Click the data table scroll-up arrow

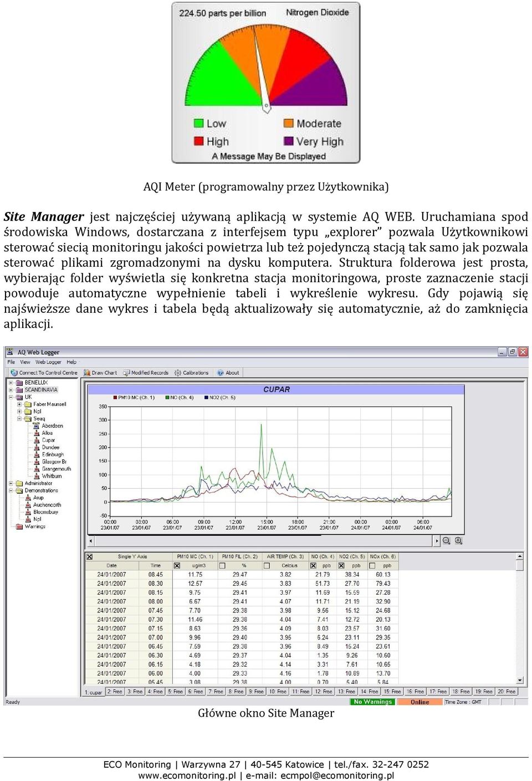tap(520, 556)
